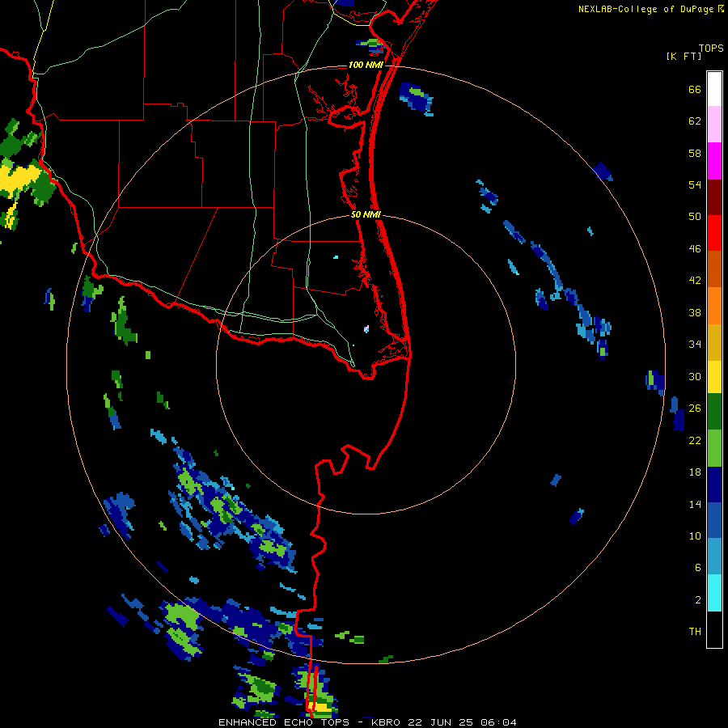728x728 pixels.
Task: Click the 10 legend value
Action: pyautogui.click(x=695, y=535)
